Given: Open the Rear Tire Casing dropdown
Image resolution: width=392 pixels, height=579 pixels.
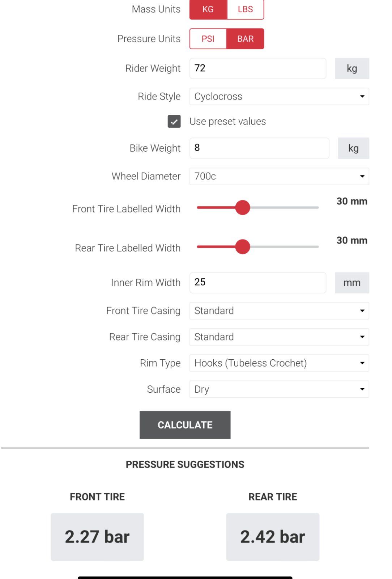Looking at the screenshot, I should [279, 337].
